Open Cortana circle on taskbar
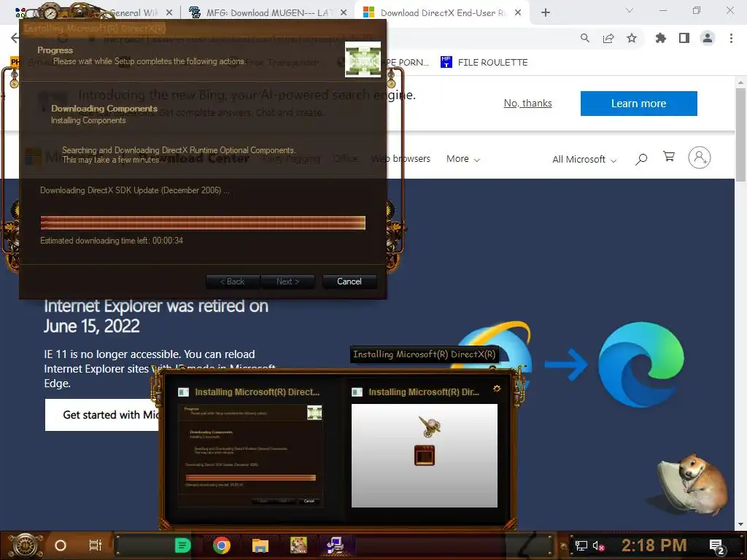Screen dimensions: 747x560 pos(61,545)
